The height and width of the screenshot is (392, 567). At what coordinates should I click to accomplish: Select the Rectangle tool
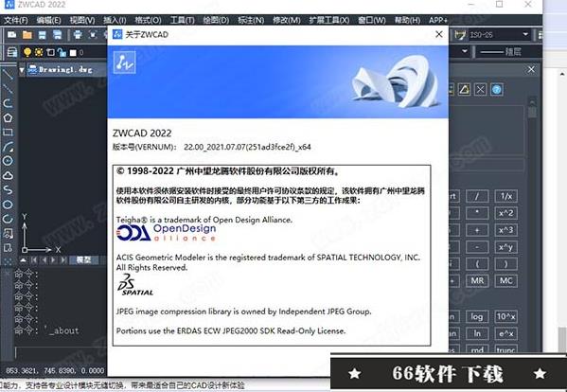coord(8,133)
